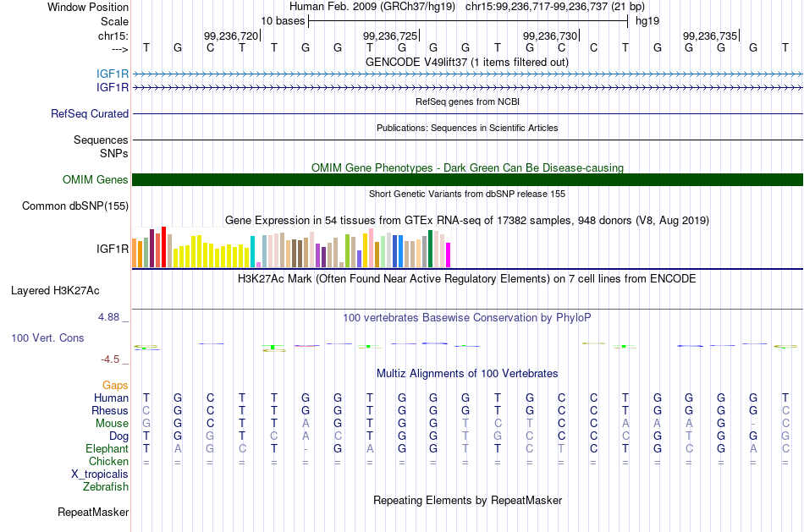Click the OMIM Genes track label
Image resolution: width=804 pixels, height=532 pixels.
click(95, 179)
